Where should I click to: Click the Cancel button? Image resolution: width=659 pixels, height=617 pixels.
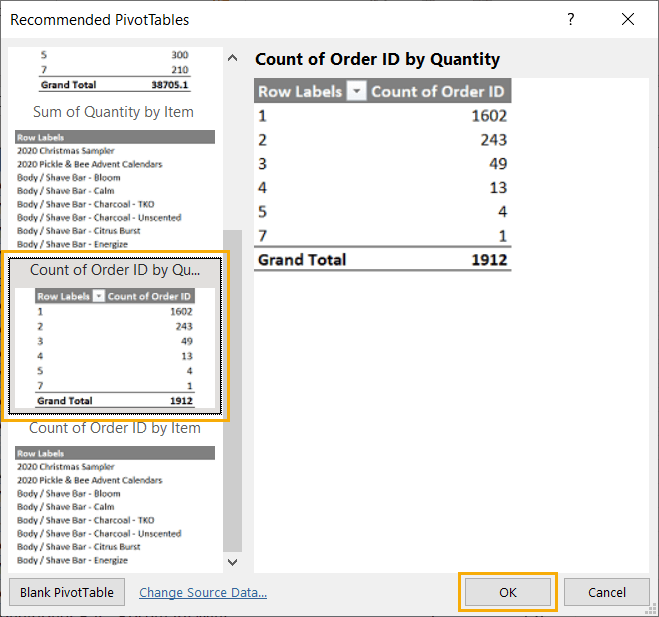click(x=606, y=592)
